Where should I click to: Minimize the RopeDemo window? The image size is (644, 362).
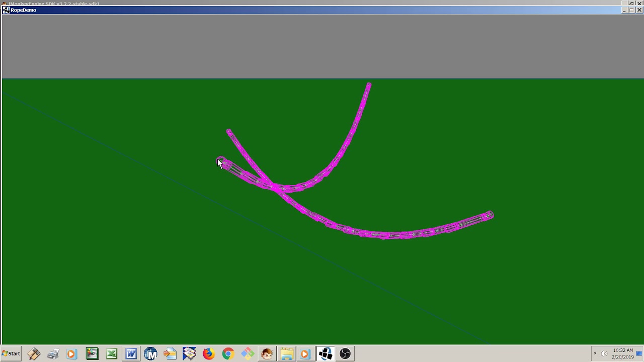point(624,10)
